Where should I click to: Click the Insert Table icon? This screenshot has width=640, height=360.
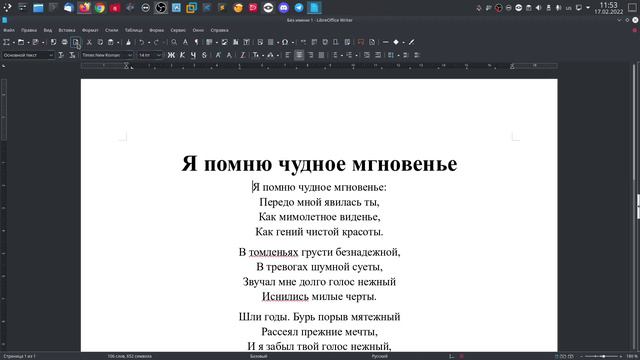point(209,42)
